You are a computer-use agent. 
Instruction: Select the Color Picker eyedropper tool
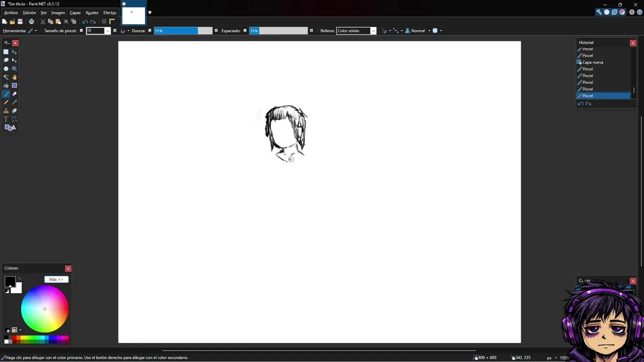[x=14, y=102]
